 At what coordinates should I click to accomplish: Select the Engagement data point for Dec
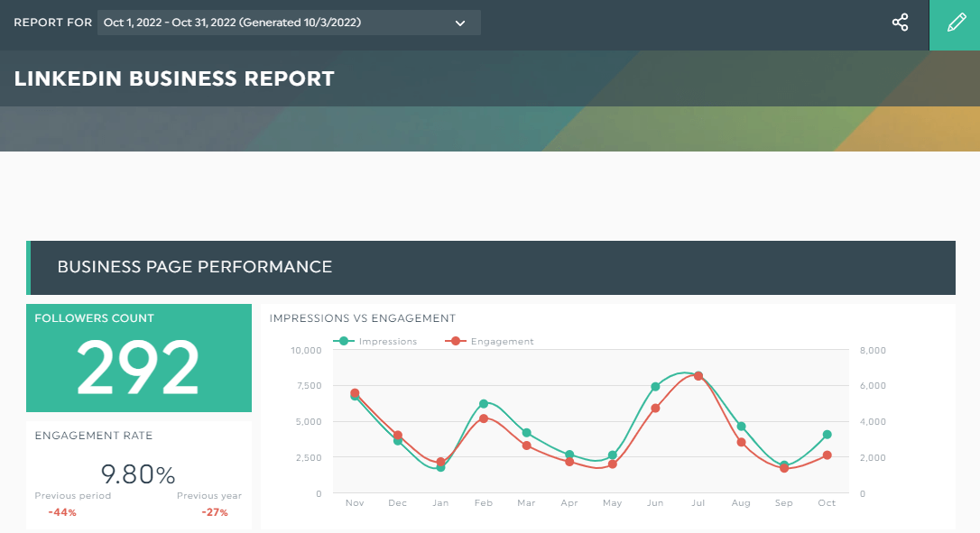pyautogui.click(x=397, y=435)
